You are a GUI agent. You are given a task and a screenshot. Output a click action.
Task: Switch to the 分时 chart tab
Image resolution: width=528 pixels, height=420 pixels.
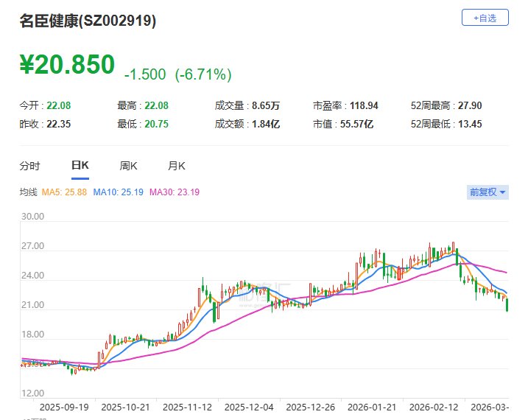point(29,166)
